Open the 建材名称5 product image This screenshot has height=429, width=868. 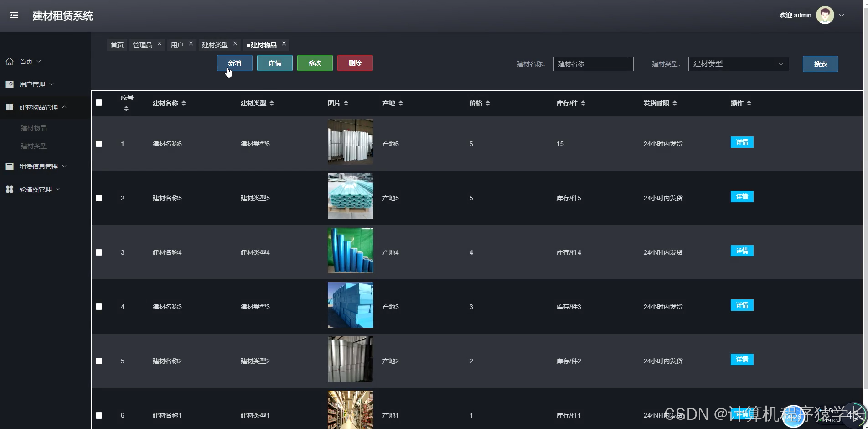tap(351, 196)
